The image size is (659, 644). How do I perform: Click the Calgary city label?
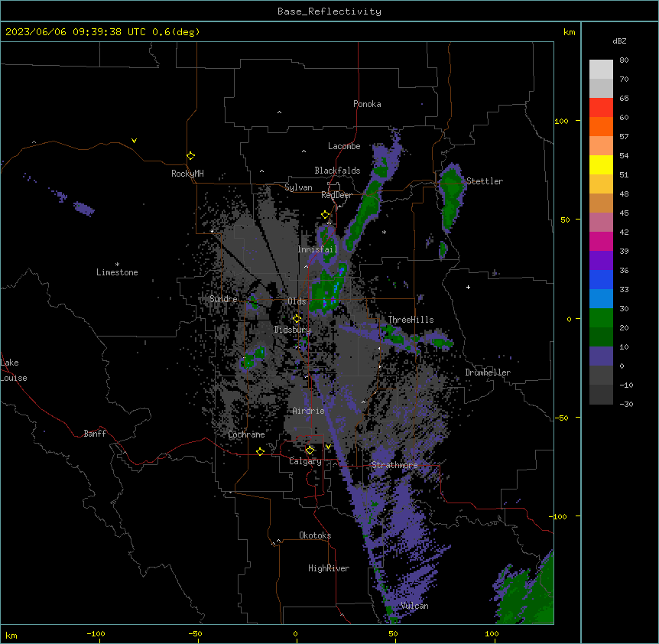305,461
